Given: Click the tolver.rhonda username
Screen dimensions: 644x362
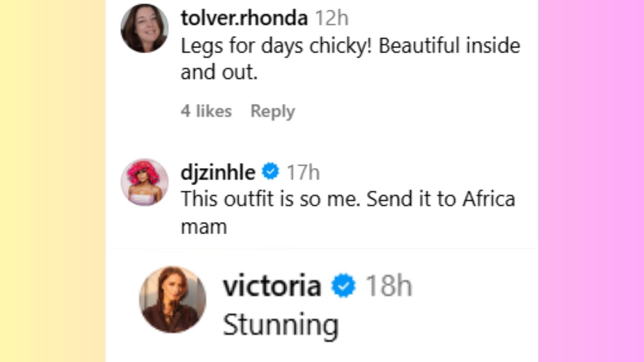Looking at the screenshot, I should 244,18.
